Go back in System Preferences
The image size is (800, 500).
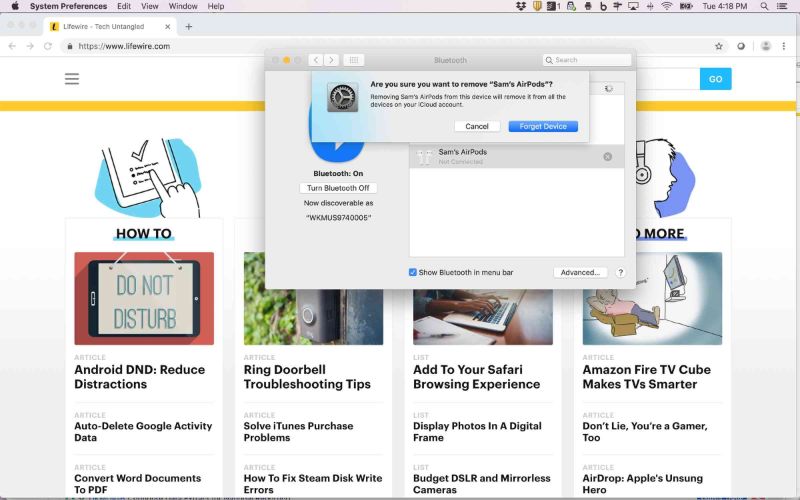click(315, 60)
